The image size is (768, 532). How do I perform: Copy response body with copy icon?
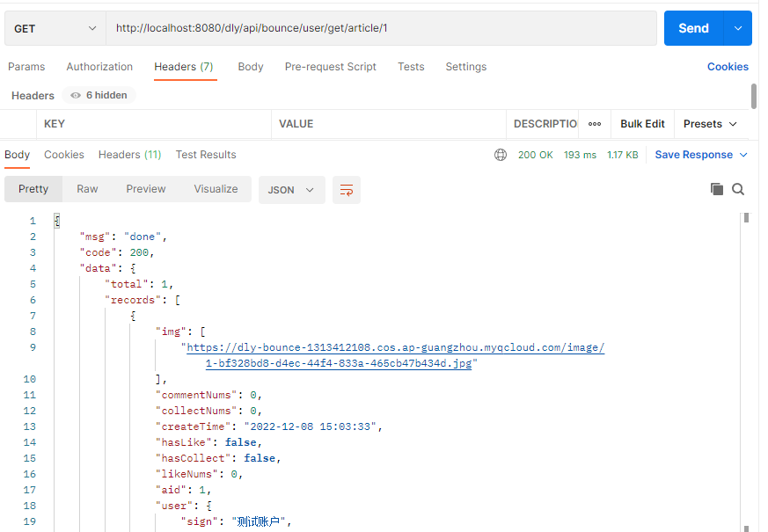pos(717,189)
